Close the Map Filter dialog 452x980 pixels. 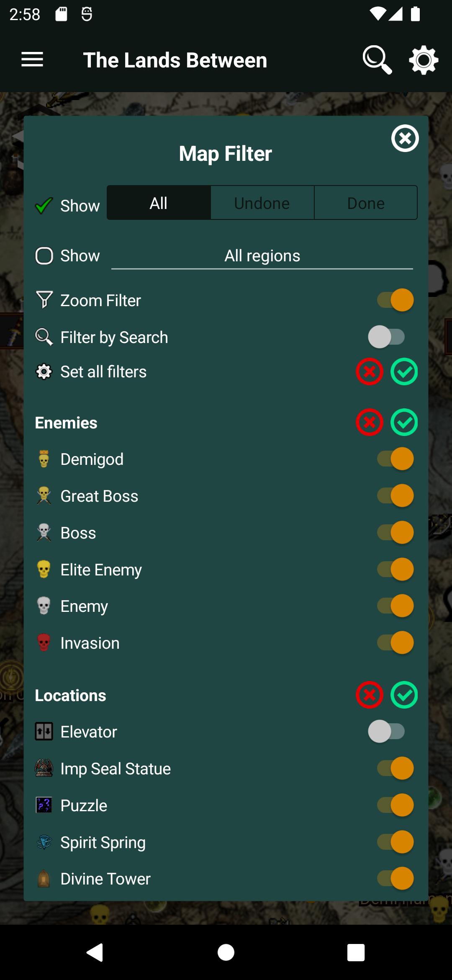(405, 138)
